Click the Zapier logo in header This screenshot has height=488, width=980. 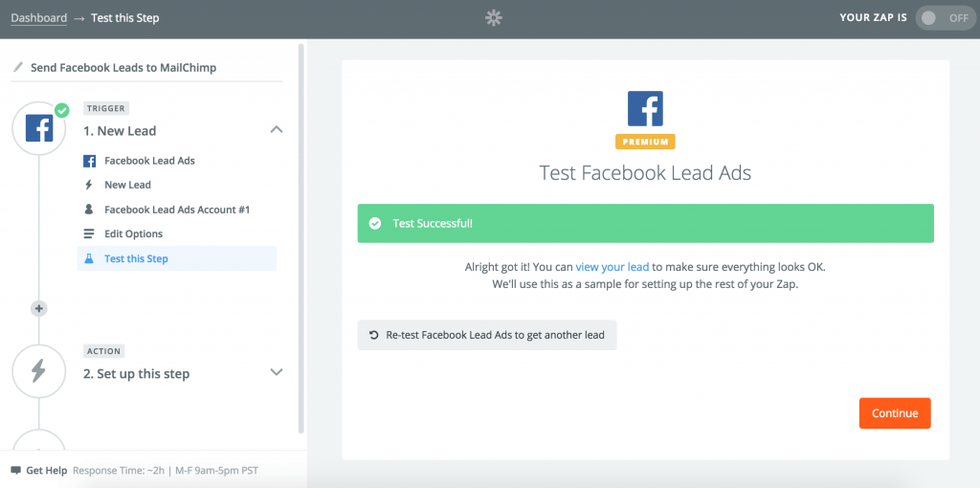(494, 18)
